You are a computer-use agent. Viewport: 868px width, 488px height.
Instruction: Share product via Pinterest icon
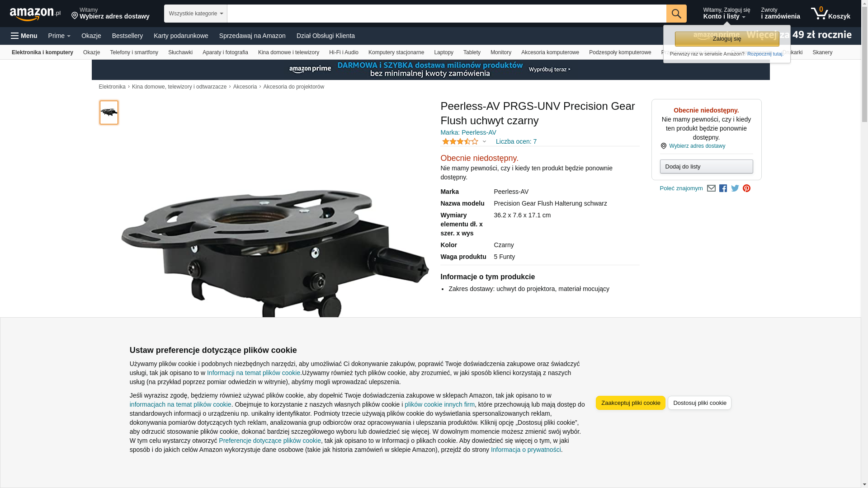746,188
